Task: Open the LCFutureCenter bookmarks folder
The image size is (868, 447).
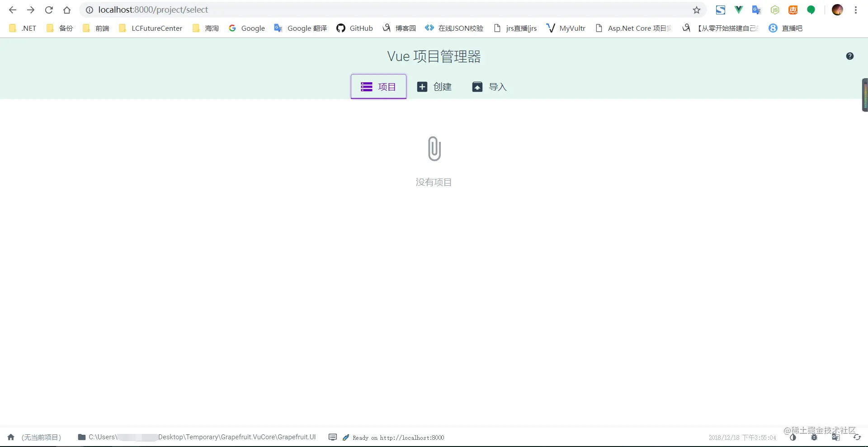Action: click(150, 28)
